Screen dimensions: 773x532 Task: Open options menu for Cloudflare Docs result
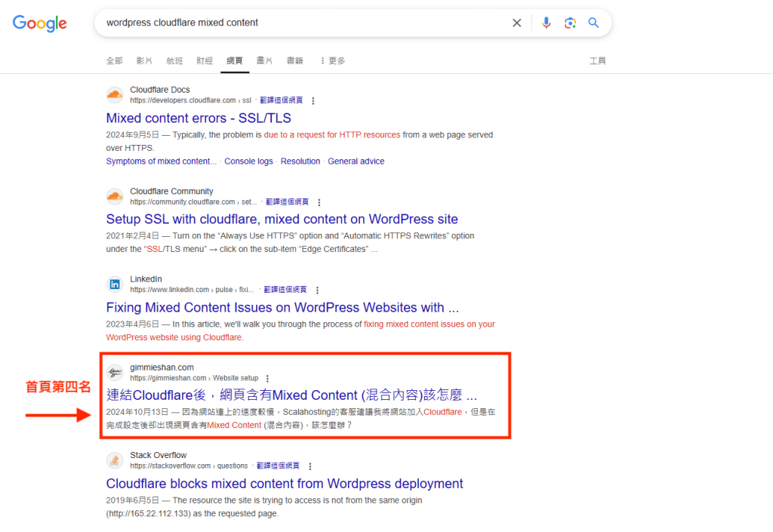point(313,100)
